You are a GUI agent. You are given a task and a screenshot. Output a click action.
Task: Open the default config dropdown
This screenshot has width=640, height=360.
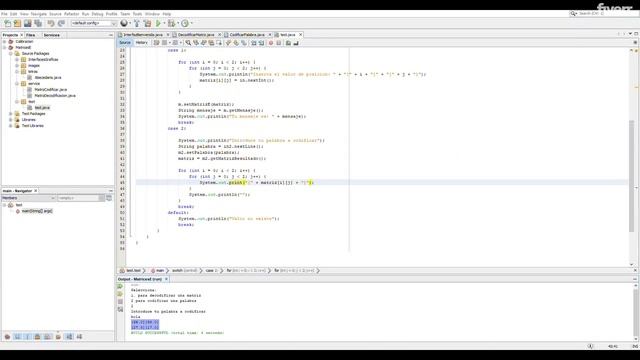94,24
